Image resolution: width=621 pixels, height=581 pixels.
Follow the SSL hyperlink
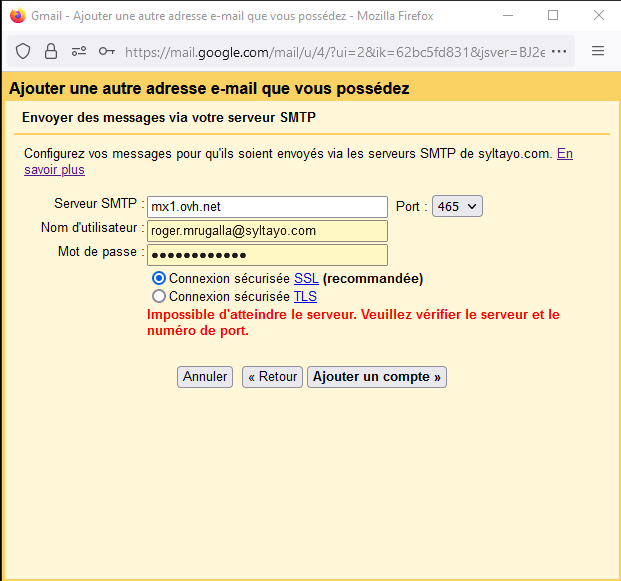306,278
